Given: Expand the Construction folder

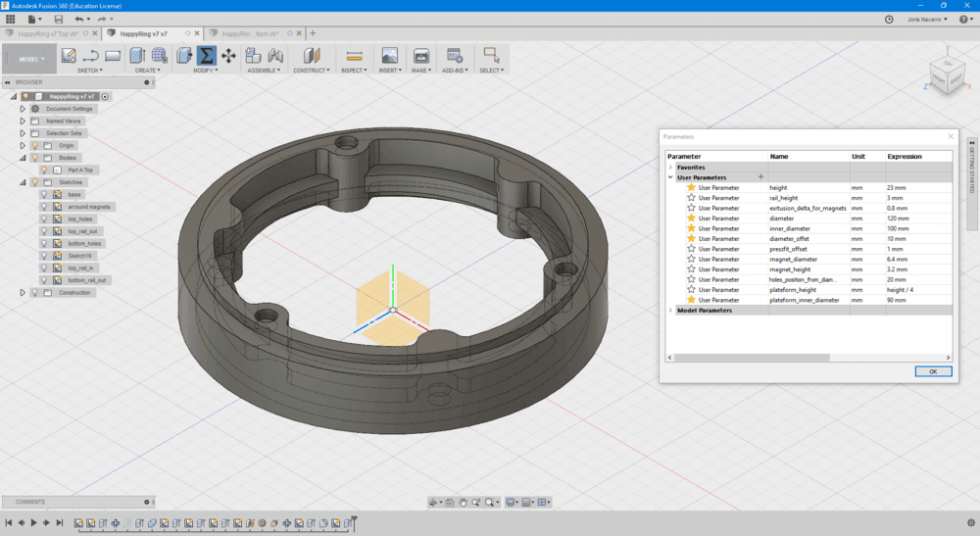Looking at the screenshot, I should pyautogui.click(x=23, y=292).
